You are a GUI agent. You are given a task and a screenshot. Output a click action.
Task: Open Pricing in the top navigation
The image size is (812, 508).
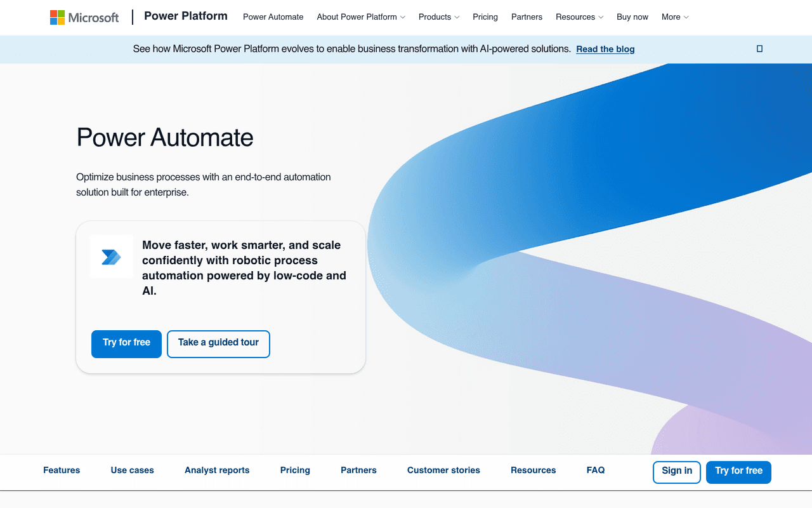tap(485, 17)
